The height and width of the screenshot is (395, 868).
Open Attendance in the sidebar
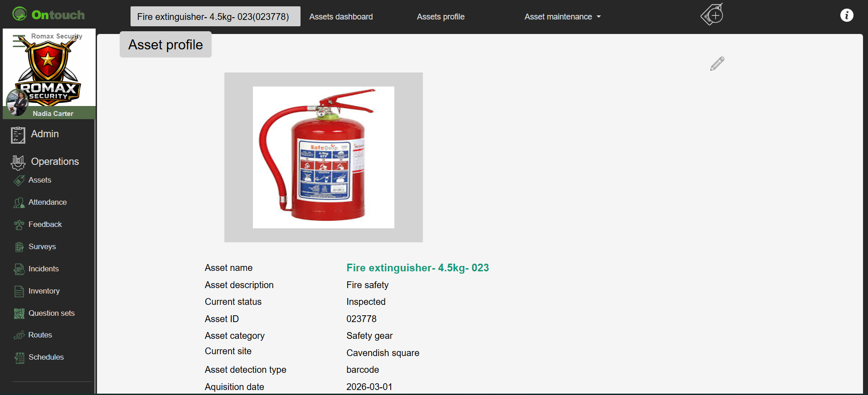pos(48,202)
